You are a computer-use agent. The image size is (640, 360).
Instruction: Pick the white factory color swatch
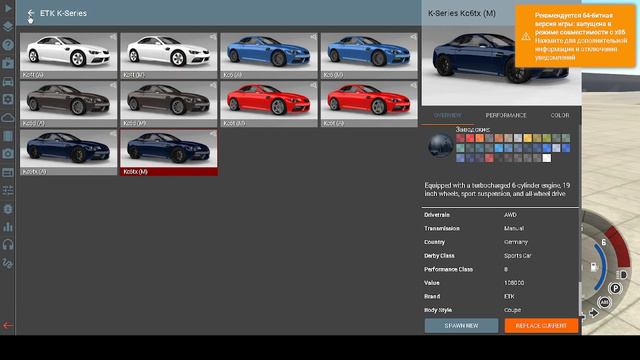point(547,158)
